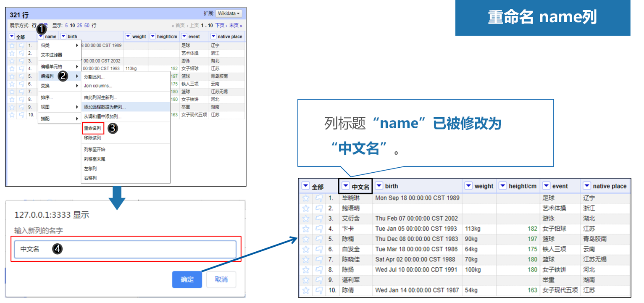
Task: Select the 移除该列 menu entry
Action: [126, 138]
